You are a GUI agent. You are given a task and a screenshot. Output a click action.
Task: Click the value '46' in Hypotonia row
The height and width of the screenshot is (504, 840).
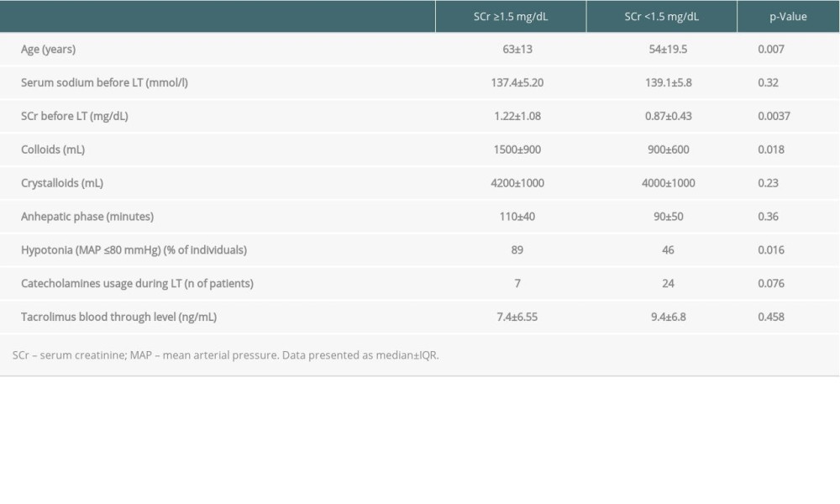(x=668, y=250)
